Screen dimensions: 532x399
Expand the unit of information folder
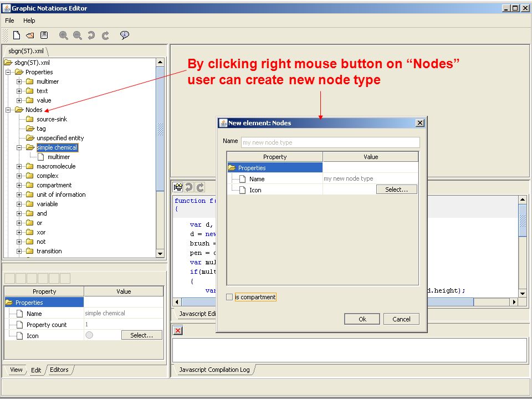(19, 195)
